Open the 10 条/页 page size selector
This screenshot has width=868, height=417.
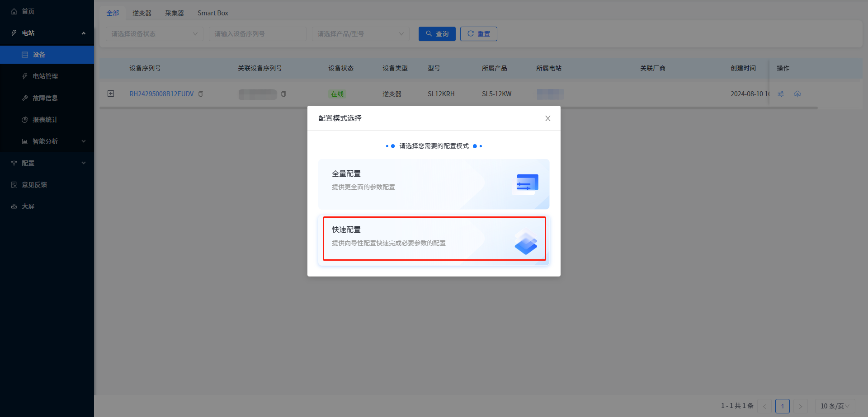coord(835,406)
